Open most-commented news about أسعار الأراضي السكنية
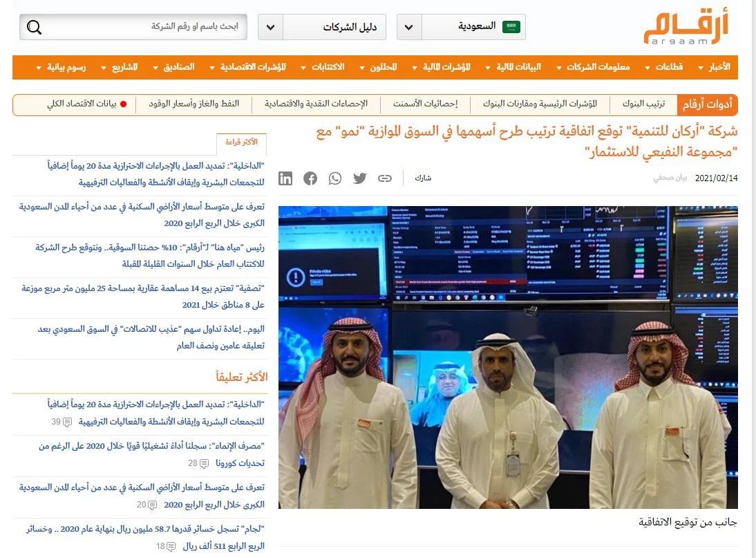The width and height of the screenshot is (756, 558). (x=142, y=496)
